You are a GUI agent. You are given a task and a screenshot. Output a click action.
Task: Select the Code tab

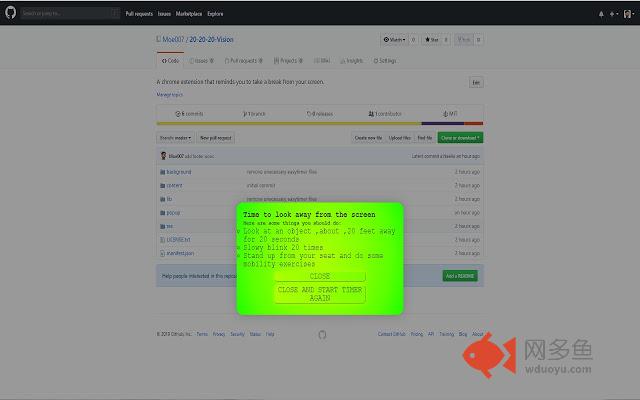click(x=170, y=60)
